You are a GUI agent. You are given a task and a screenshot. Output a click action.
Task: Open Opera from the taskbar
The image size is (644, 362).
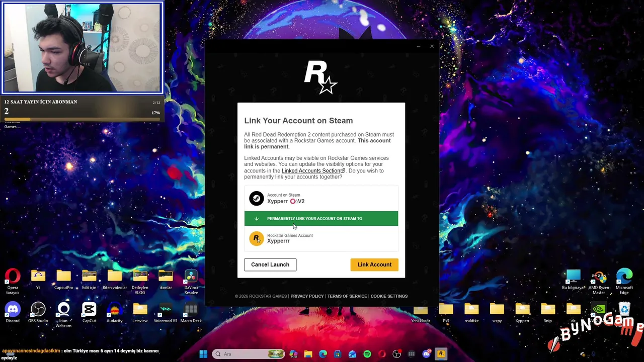coord(382,354)
